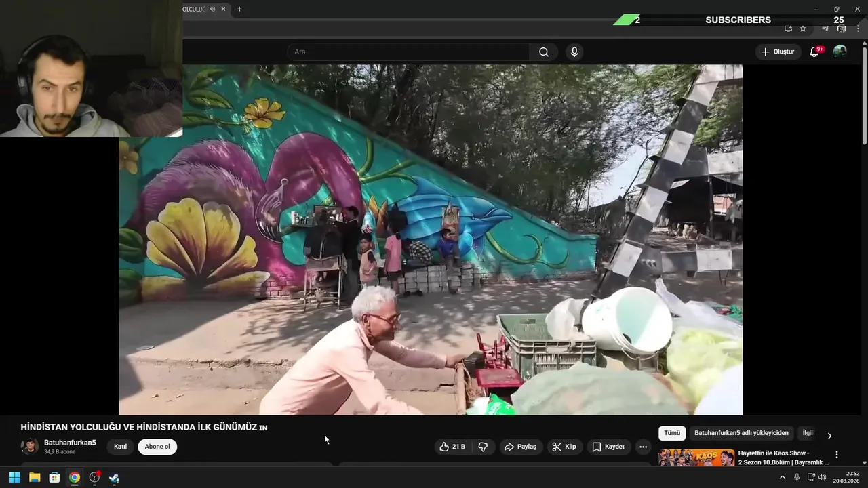Show hidden tray icons chevron

pyautogui.click(x=782, y=477)
